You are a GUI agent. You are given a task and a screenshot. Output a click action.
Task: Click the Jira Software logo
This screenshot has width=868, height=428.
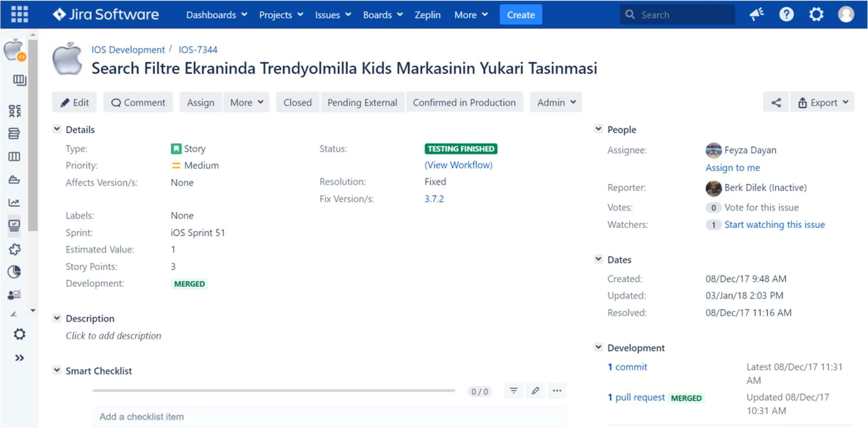pyautogui.click(x=106, y=15)
